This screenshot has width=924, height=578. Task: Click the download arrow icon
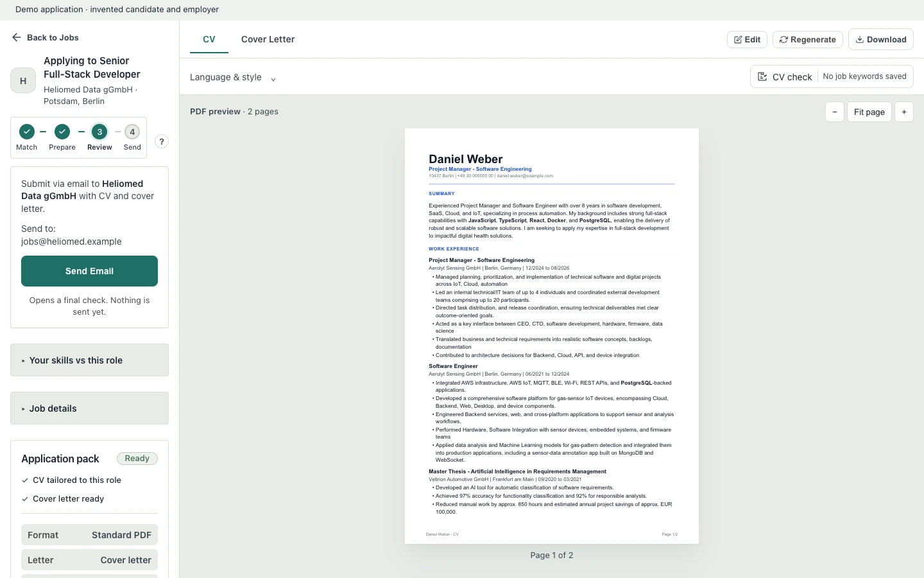coord(859,40)
